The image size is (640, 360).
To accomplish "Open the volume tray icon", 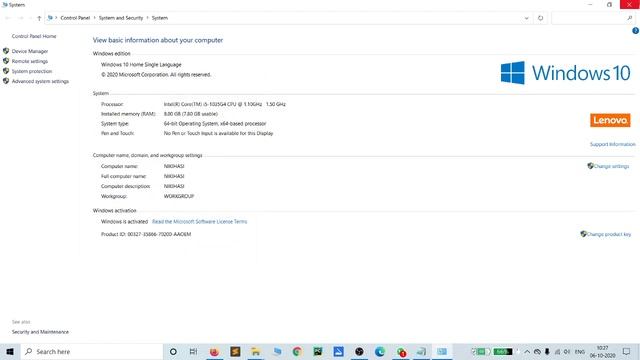I will coord(567,351).
